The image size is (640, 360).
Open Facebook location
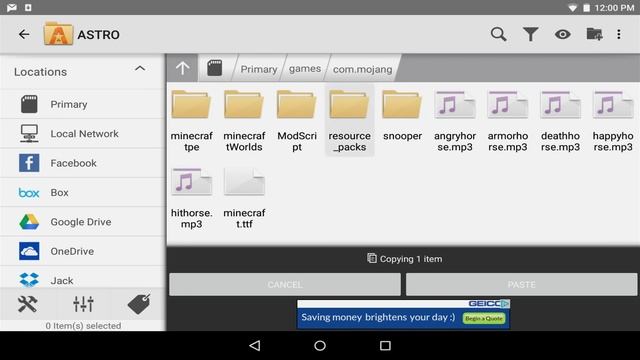point(83,163)
